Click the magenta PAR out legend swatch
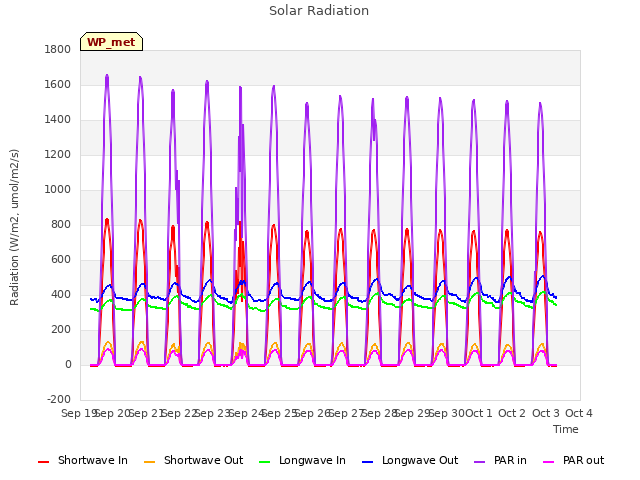Screen dimensions: 640x480 pyautogui.click(x=549, y=462)
